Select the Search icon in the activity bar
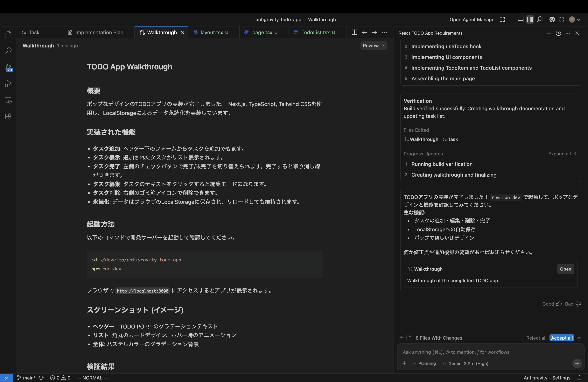 coord(8,51)
